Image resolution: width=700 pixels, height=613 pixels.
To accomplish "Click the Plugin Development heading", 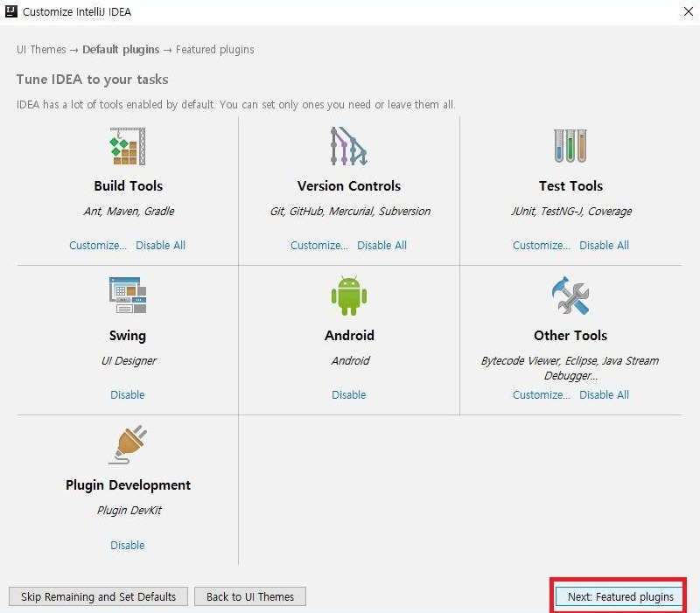I will click(x=128, y=485).
